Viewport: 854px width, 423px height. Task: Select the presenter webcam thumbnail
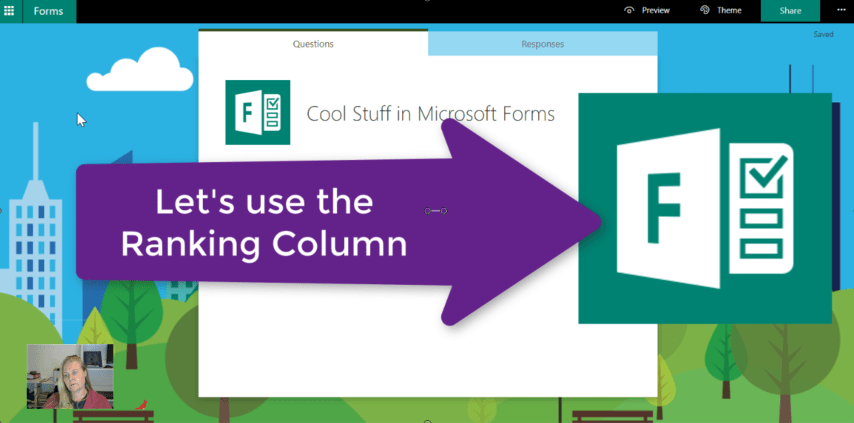[70, 376]
